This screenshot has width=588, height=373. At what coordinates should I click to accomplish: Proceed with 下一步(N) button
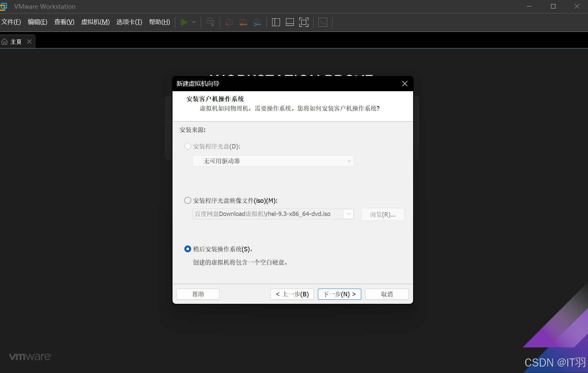point(340,294)
